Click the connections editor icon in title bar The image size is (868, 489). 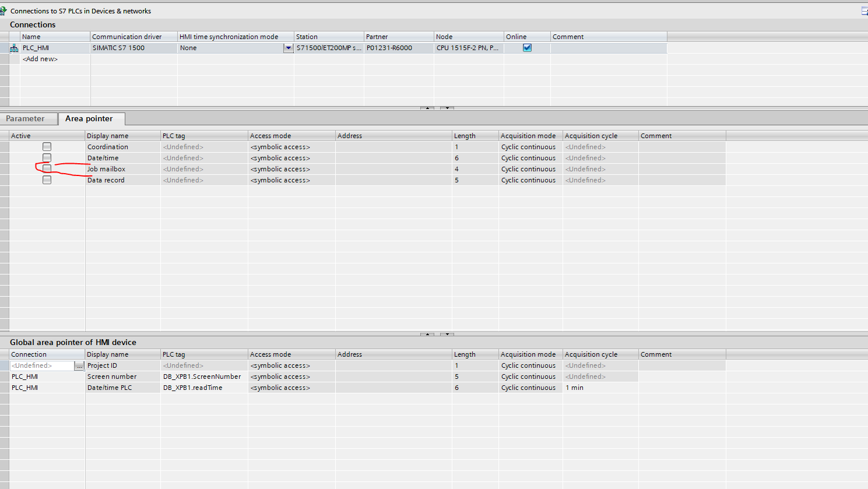3,11
